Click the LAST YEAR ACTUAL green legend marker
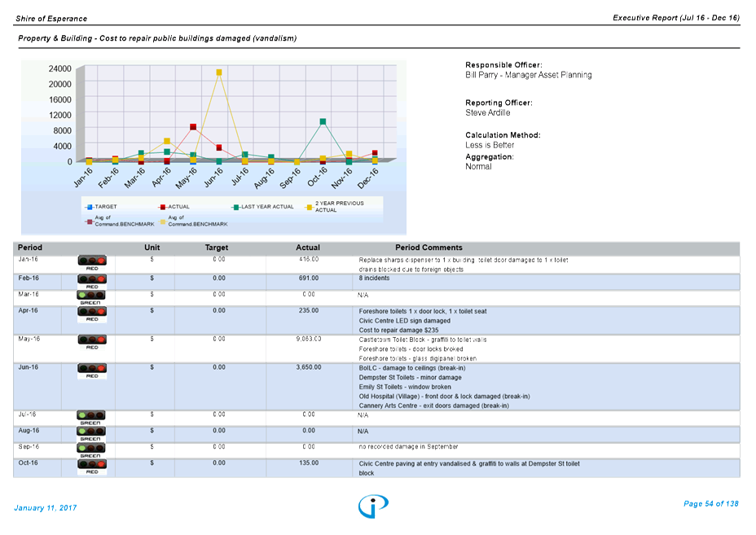The height and width of the screenshot is (535, 756). point(235,207)
